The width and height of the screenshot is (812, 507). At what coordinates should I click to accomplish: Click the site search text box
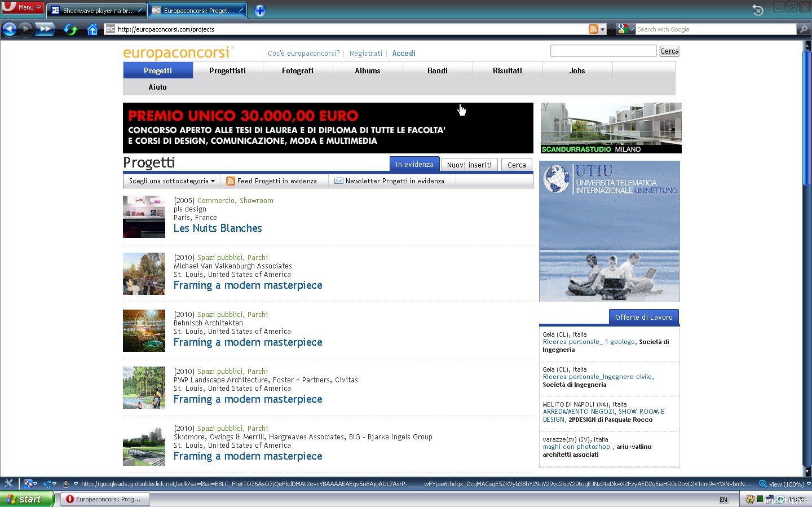[603, 51]
